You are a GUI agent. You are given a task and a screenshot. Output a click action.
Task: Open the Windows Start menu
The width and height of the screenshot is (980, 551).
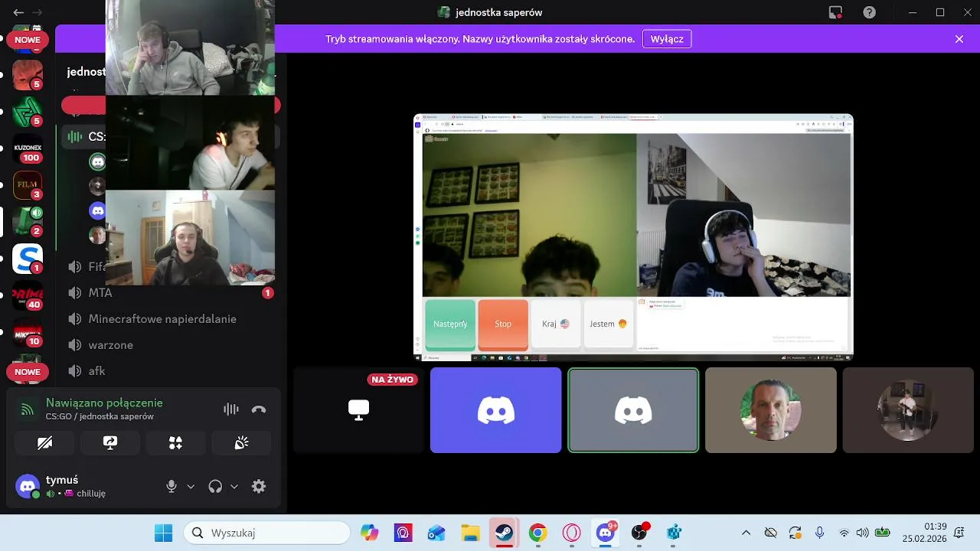pos(163,533)
